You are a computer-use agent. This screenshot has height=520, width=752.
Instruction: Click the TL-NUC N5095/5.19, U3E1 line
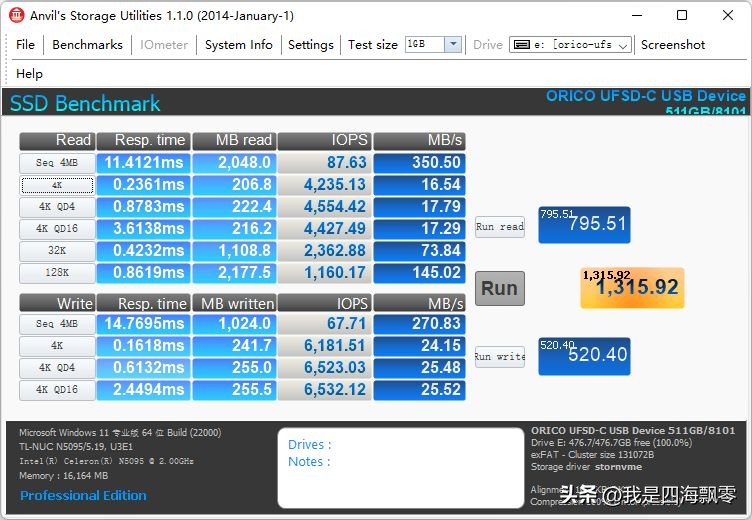click(76, 447)
